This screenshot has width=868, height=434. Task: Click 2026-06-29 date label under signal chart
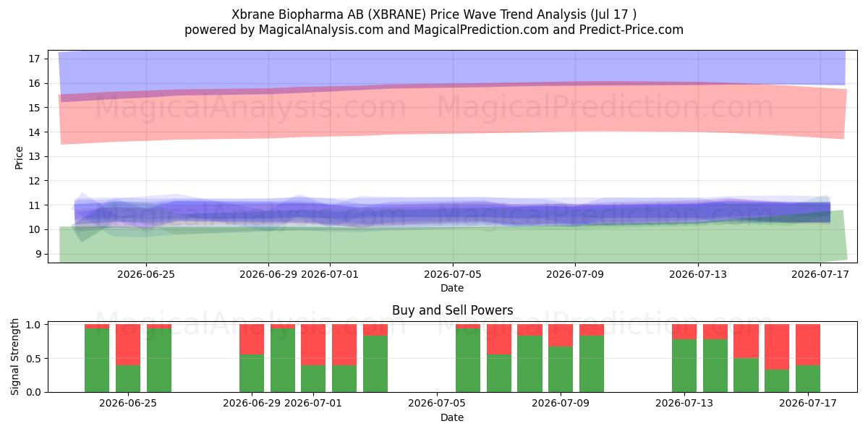point(252,404)
